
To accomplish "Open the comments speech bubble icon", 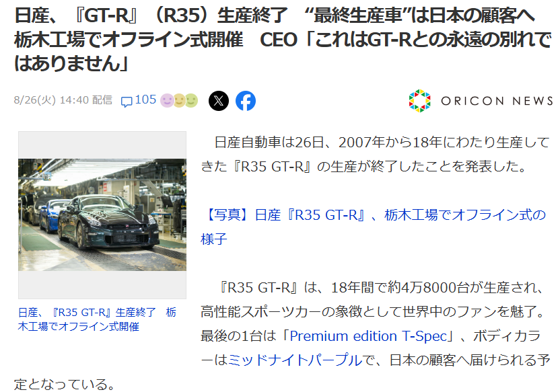I will coord(127,102).
